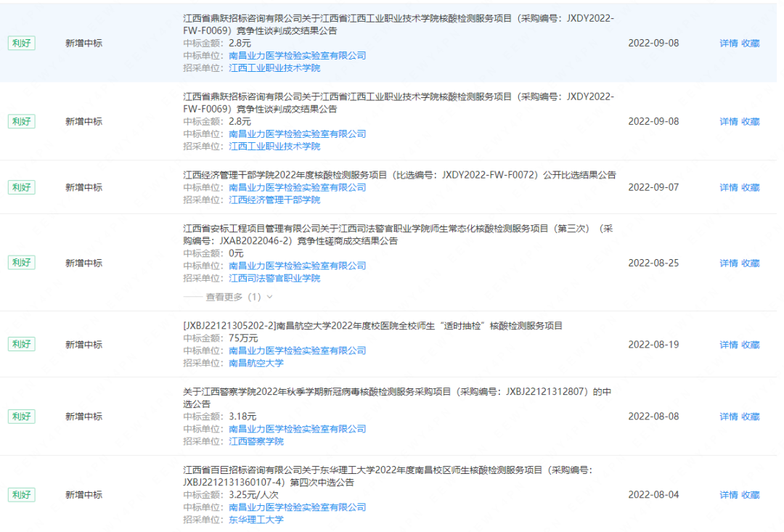Screen dimensions: 784x532
Task: Click the 中标金额 value 0元
Action: (x=236, y=253)
